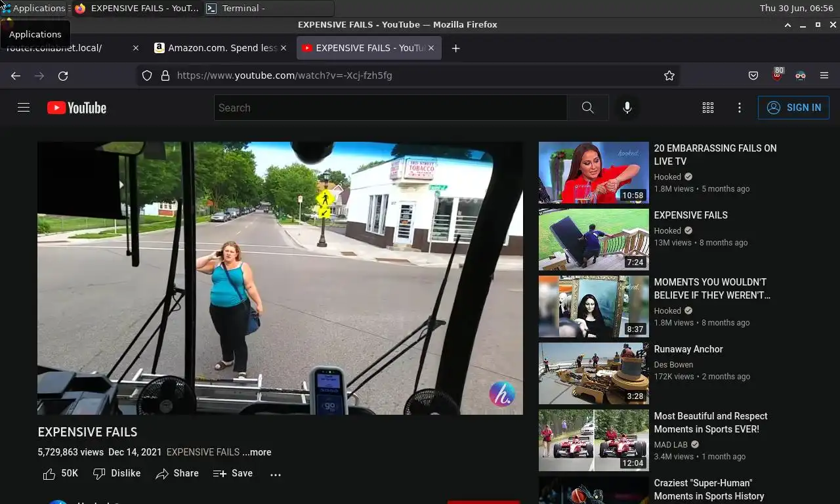
Task: Click title 20 EMBARRASSING FAILS ON LIVE TV
Action: 715,155
